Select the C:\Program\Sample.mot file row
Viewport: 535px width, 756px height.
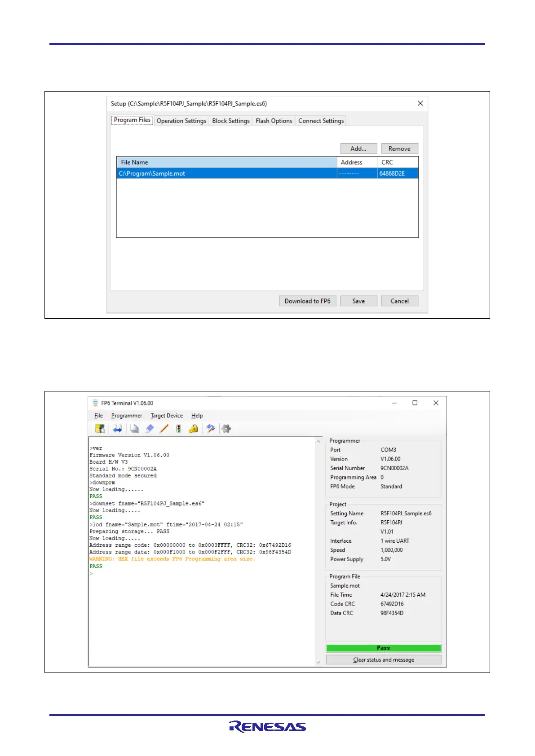(267, 173)
